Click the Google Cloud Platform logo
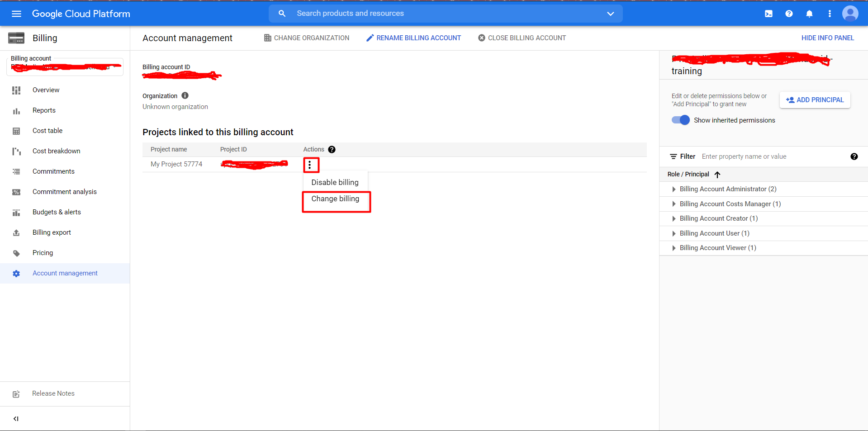 point(81,14)
